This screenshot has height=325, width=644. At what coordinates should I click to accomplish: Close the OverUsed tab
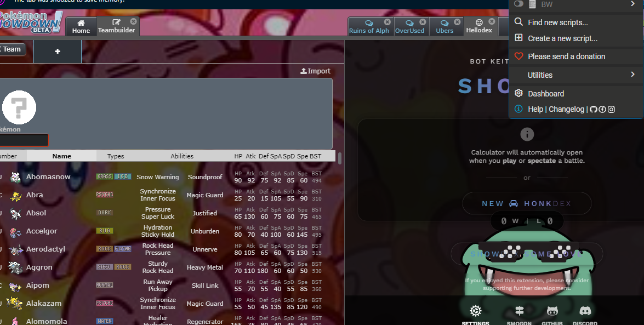coord(423,22)
